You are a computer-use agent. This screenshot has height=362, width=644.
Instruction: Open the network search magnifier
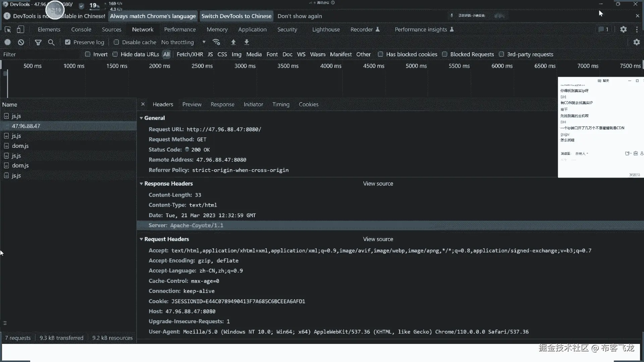point(51,42)
